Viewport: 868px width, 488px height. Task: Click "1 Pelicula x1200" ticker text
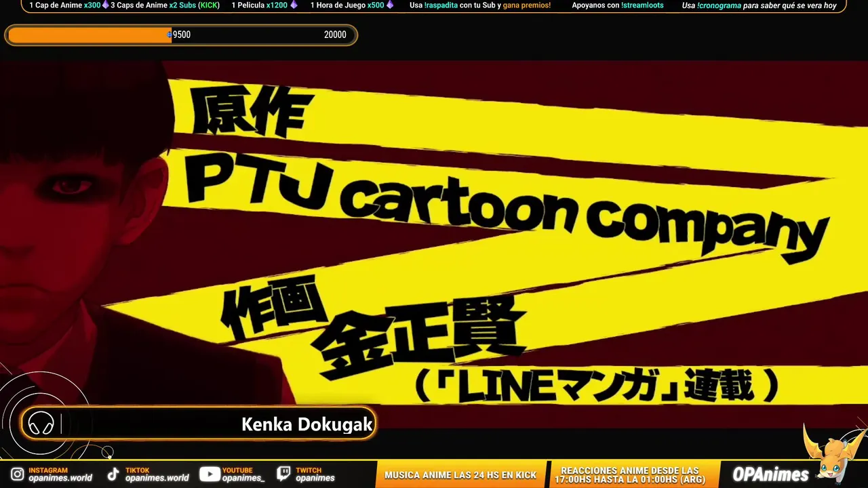(x=260, y=5)
